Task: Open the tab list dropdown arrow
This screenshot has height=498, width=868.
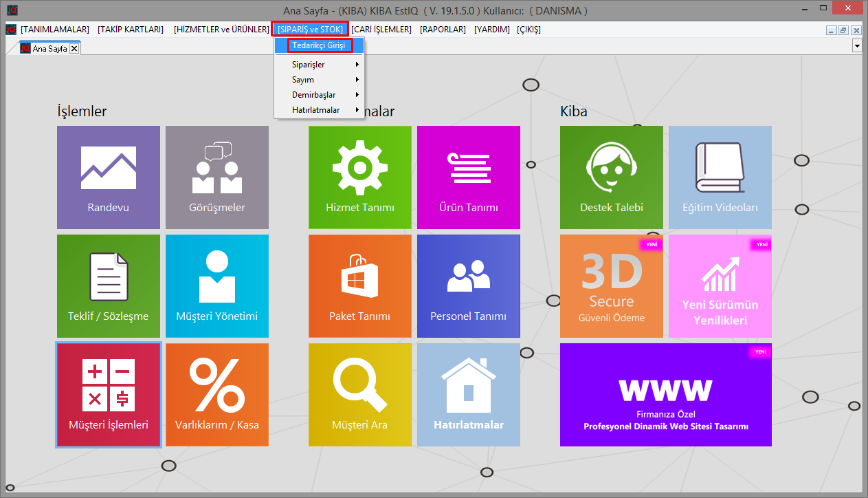Action: pos(856,45)
